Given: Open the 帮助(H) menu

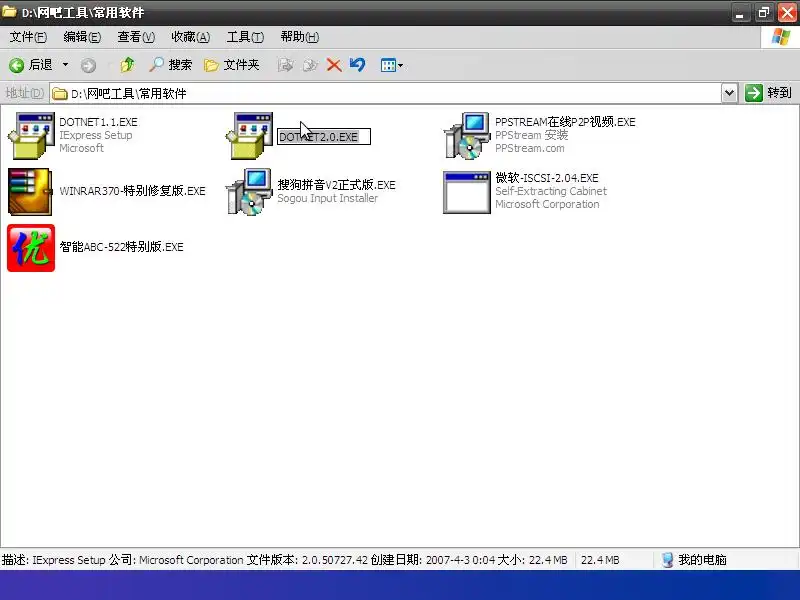Looking at the screenshot, I should pos(299,37).
